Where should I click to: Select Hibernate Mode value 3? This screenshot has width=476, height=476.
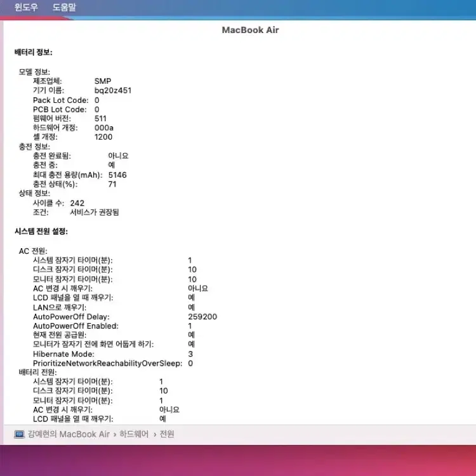(190, 354)
